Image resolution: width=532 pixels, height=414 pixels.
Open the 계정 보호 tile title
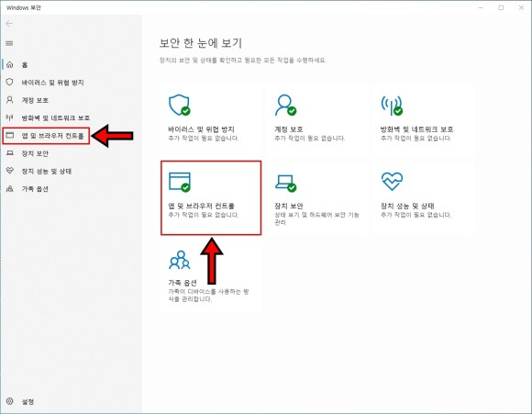[x=289, y=129]
